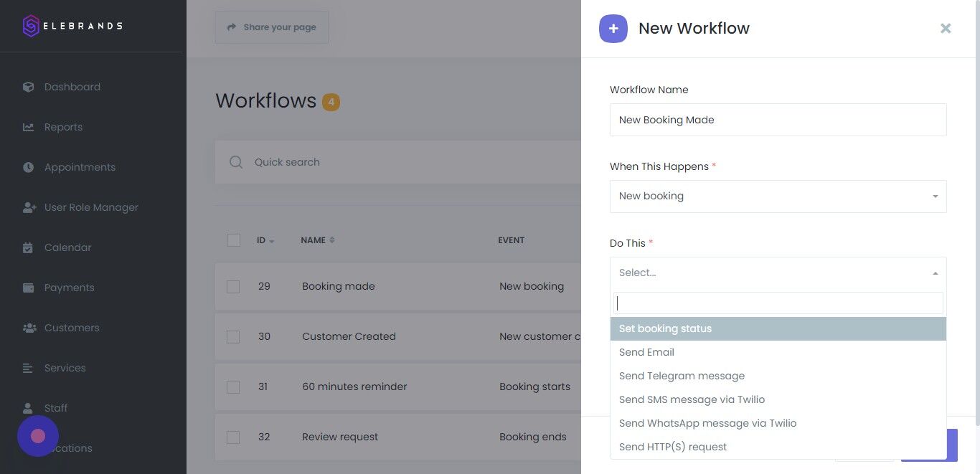Click Booking ends event cell
This screenshot has height=474, width=980.
[x=533, y=437]
